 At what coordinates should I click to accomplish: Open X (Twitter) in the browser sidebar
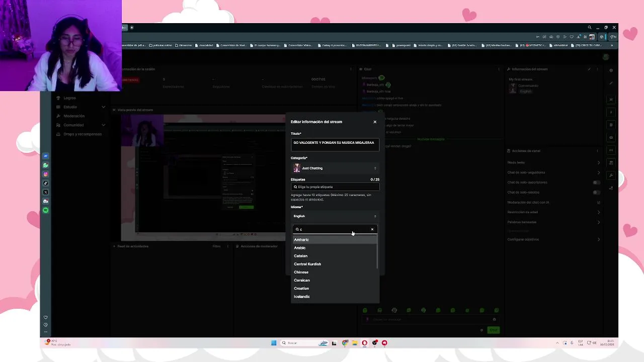point(45,192)
